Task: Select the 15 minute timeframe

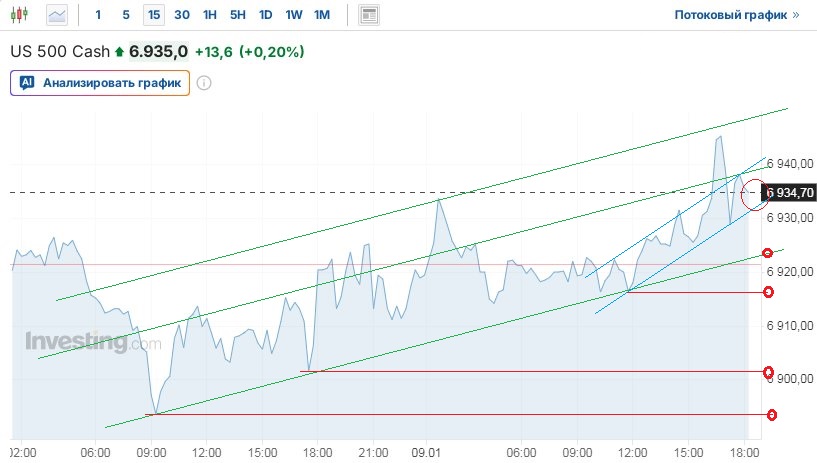Action: 153,15
